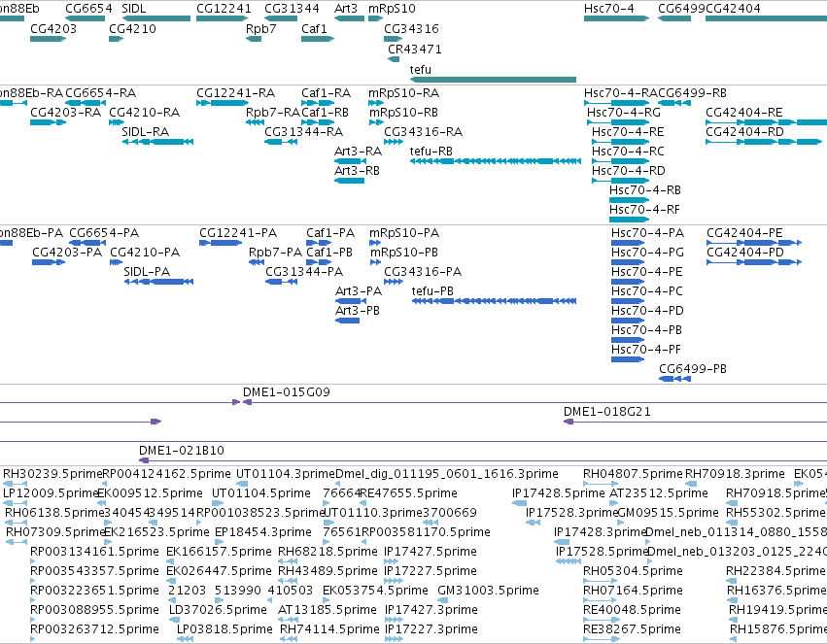Click the Hsc70-4-RE transcript
Viewport: 827px width, 644px height.
(620, 142)
